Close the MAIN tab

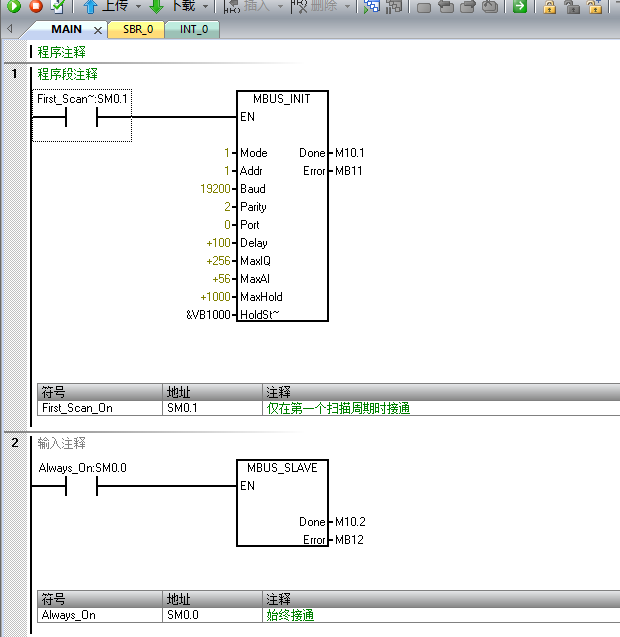tap(98, 30)
